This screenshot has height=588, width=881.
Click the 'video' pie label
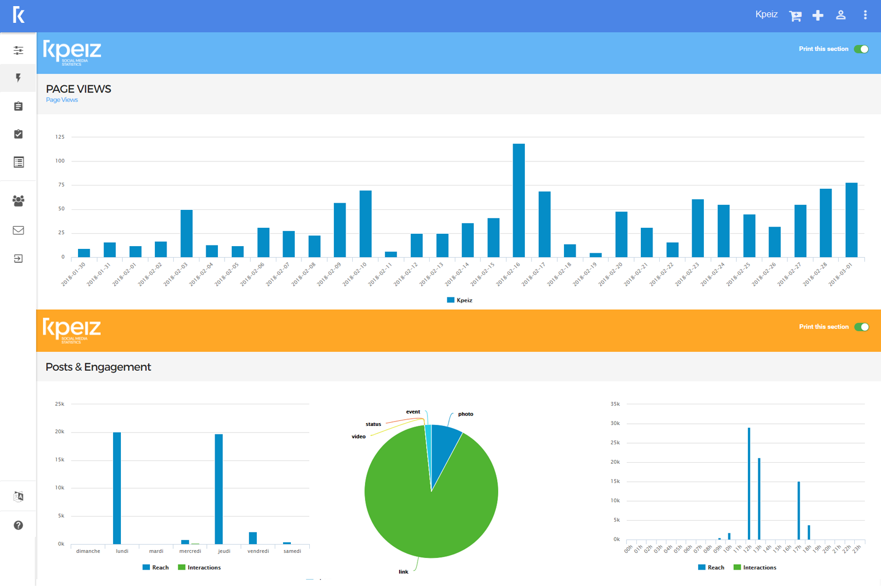359,437
